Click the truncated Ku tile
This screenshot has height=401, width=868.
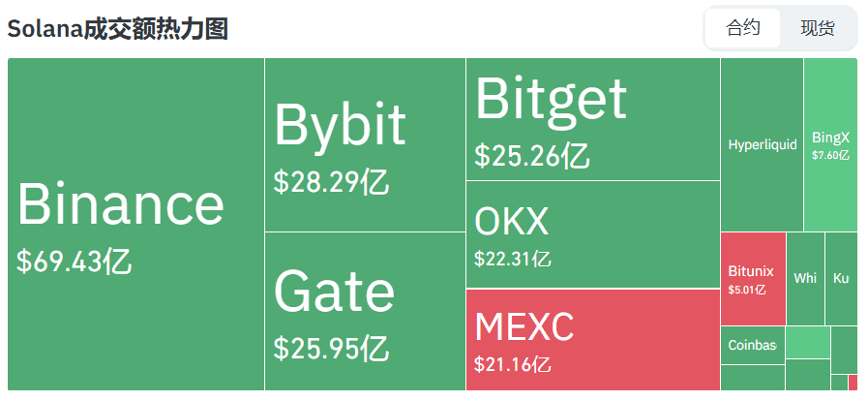coord(841,279)
